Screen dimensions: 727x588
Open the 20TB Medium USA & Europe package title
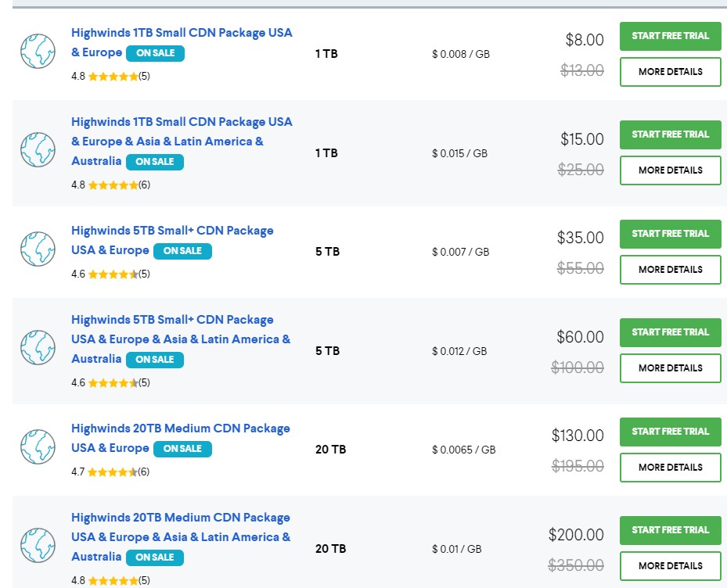pyautogui.click(x=180, y=428)
